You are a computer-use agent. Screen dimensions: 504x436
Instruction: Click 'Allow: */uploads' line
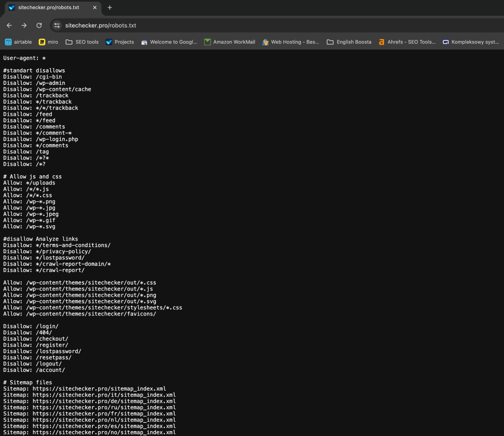tap(29, 183)
